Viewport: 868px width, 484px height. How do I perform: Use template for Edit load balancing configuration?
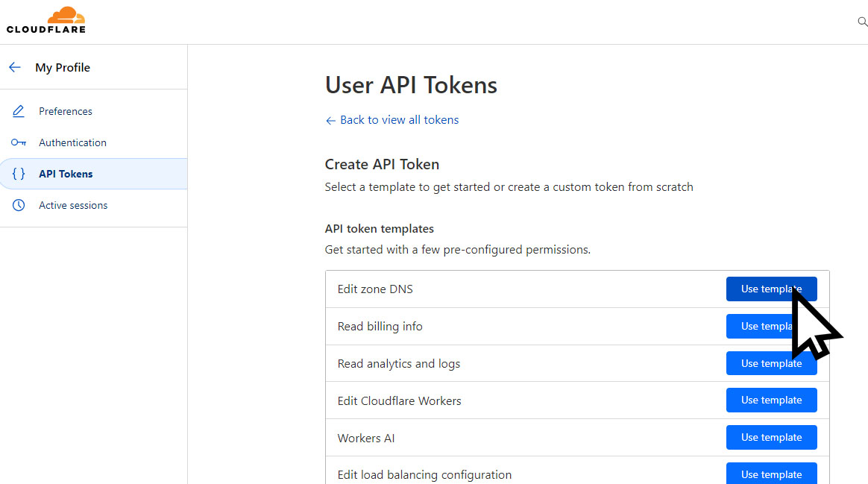pyautogui.click(x=771, y=474)
